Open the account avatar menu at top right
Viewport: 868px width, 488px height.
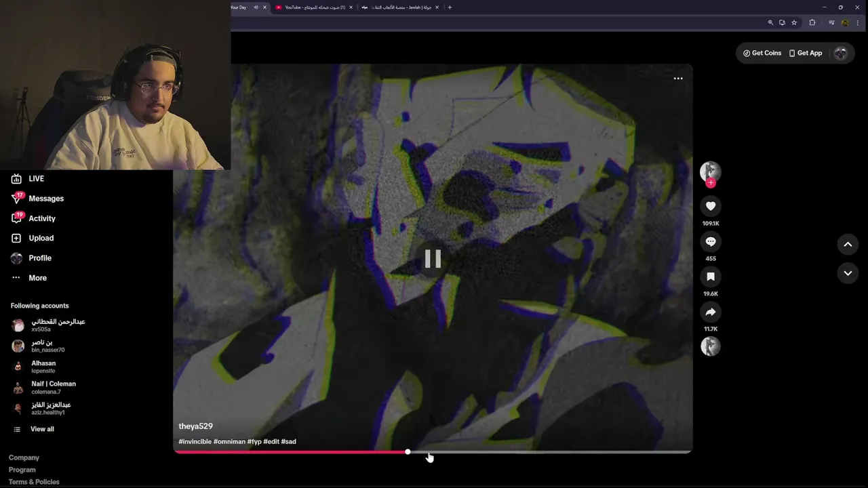tap(841, 53)
